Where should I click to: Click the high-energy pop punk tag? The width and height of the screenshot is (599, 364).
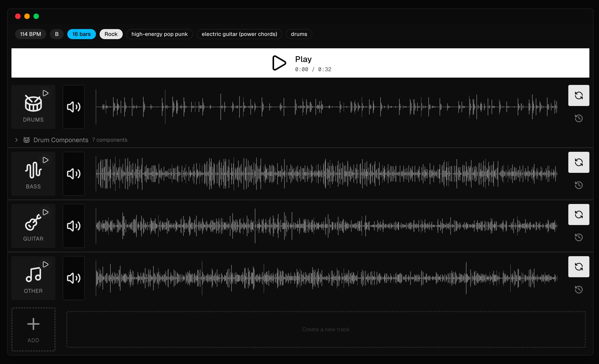[159, 34]
